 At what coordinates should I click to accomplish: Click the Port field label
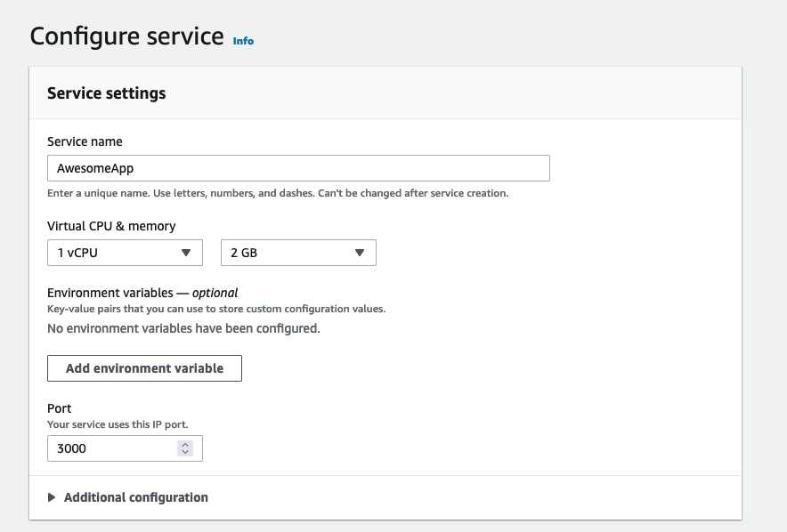[59, 408]
